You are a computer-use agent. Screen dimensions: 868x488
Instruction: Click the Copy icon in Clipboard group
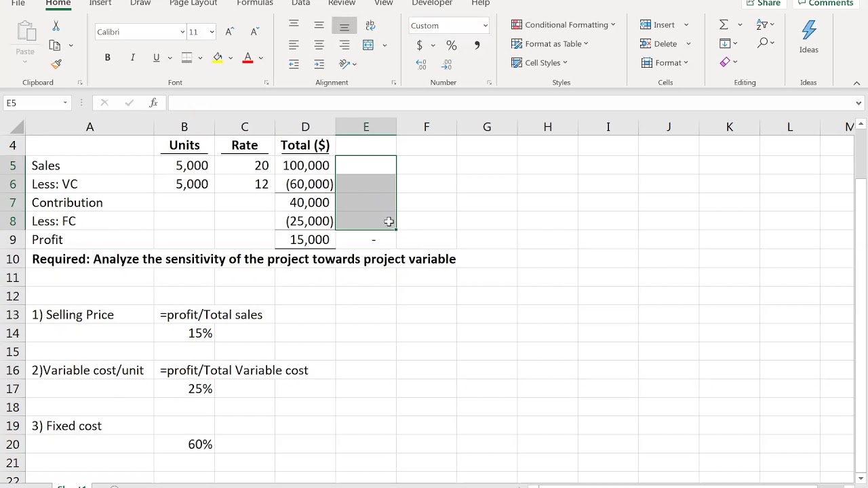55,45
